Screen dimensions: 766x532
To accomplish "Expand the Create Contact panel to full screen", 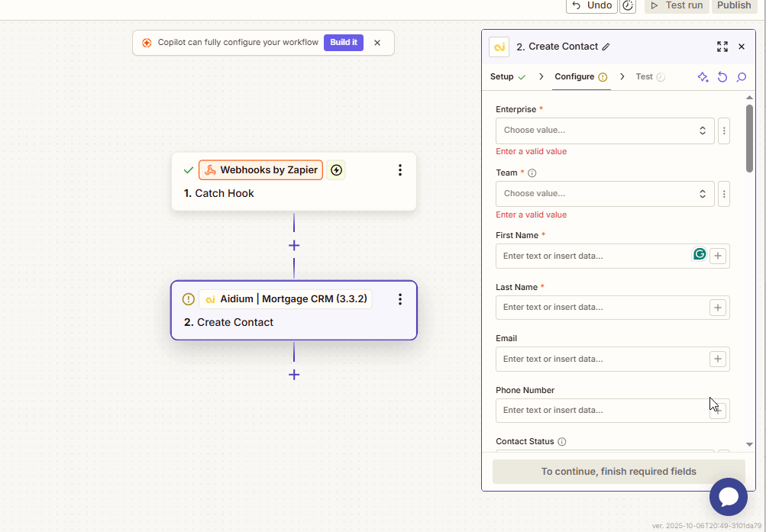I will click(x=722, y=47).
